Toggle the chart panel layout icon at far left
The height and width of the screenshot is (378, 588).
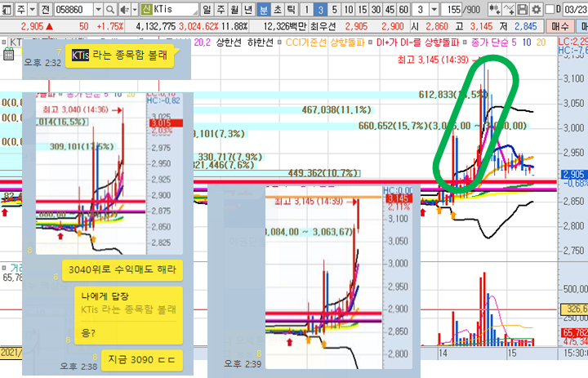7,9
